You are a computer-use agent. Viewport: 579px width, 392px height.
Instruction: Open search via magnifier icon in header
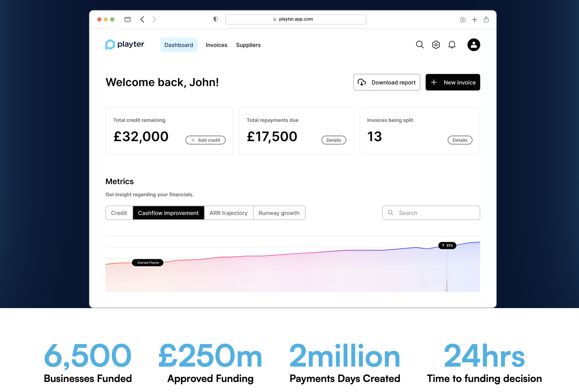pyautogui.click(x=419, y=45)
